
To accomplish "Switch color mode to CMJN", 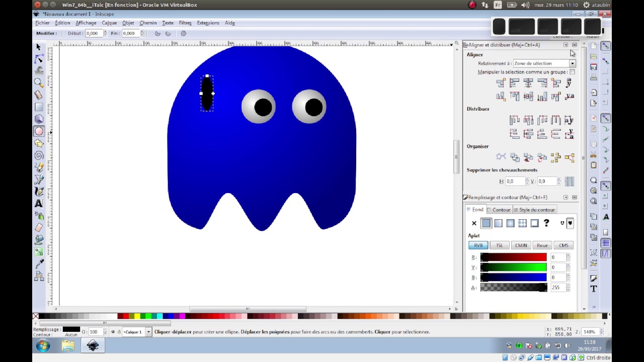I will (x=521, y=245).
